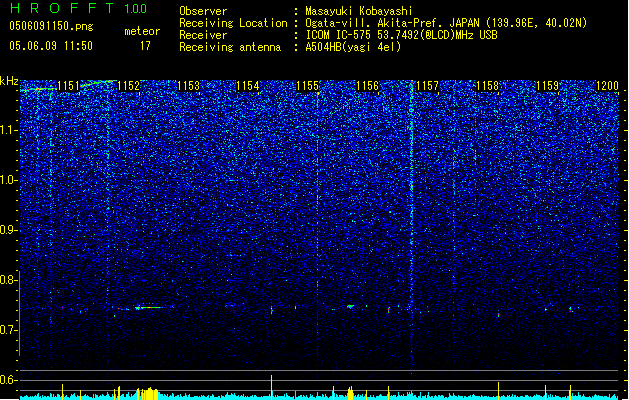Click the 1155 time marker
The image size is (629, 400).
tap(307, 86)
